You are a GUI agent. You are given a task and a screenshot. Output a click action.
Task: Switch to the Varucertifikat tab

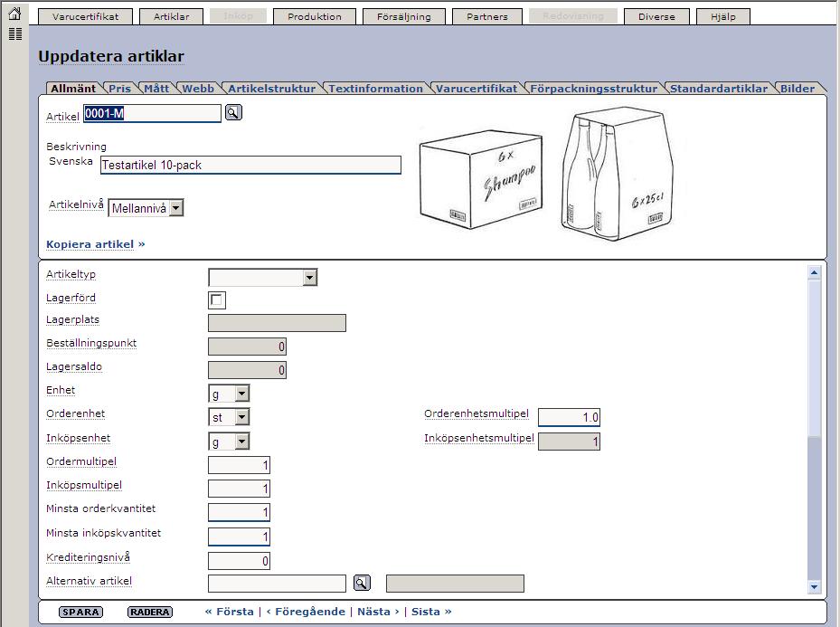477,89
